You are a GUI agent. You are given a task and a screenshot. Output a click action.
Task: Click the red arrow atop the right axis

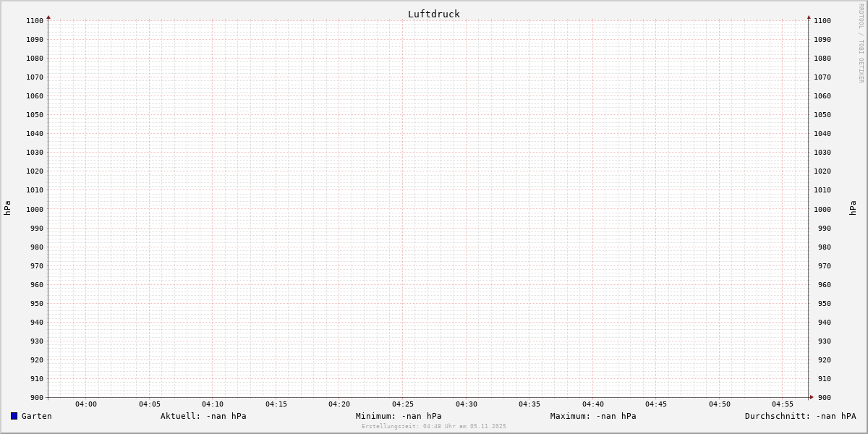tap(809, 17)
